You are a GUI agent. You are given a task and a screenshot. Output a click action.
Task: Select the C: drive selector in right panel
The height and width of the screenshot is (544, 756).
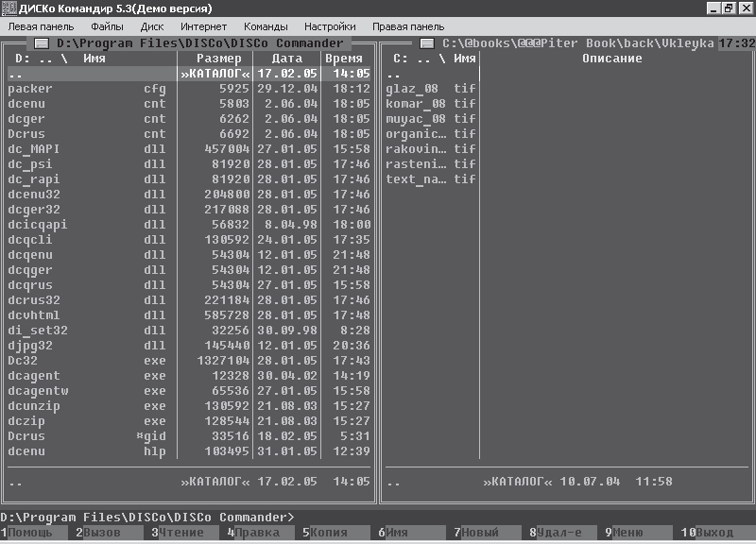(400, 59)
